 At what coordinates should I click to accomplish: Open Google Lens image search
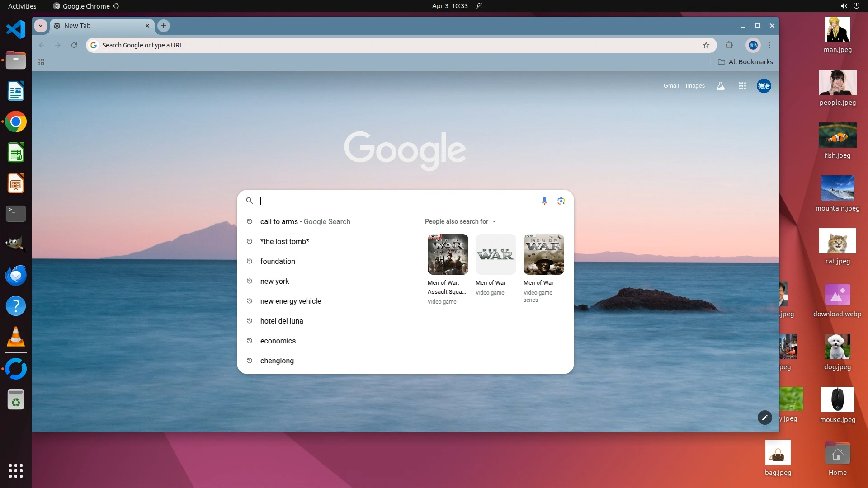click(561, 201)
